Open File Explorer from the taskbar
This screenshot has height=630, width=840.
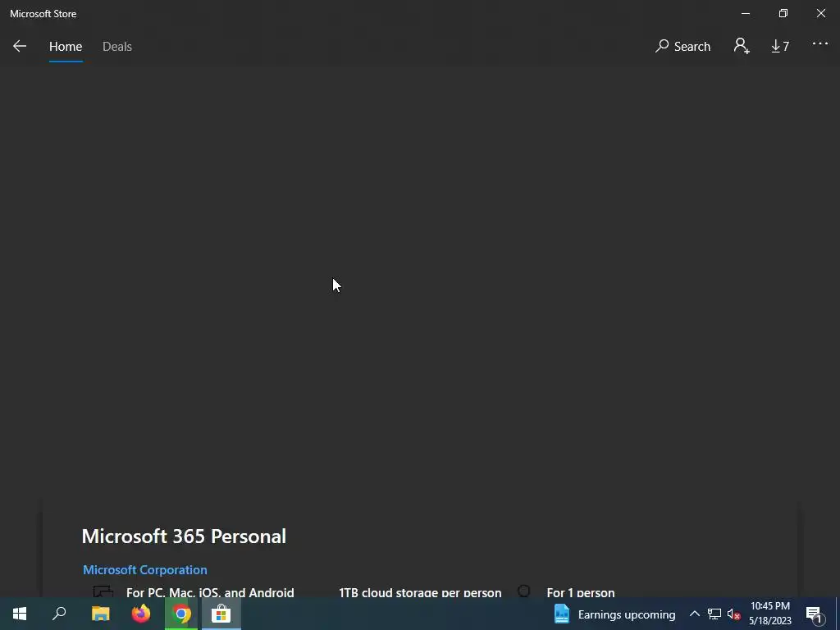tap(100, 614)
